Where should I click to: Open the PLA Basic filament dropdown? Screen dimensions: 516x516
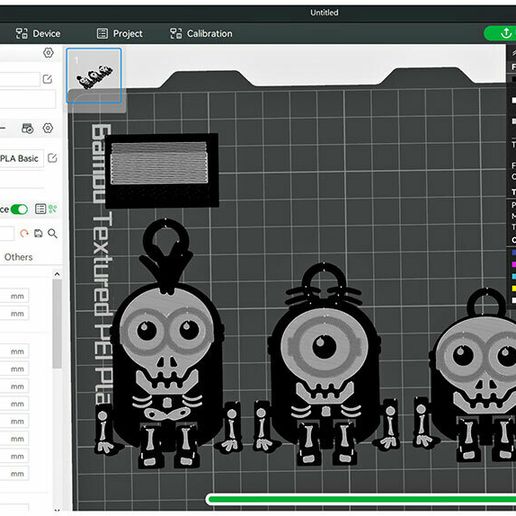tap(21, 159)
